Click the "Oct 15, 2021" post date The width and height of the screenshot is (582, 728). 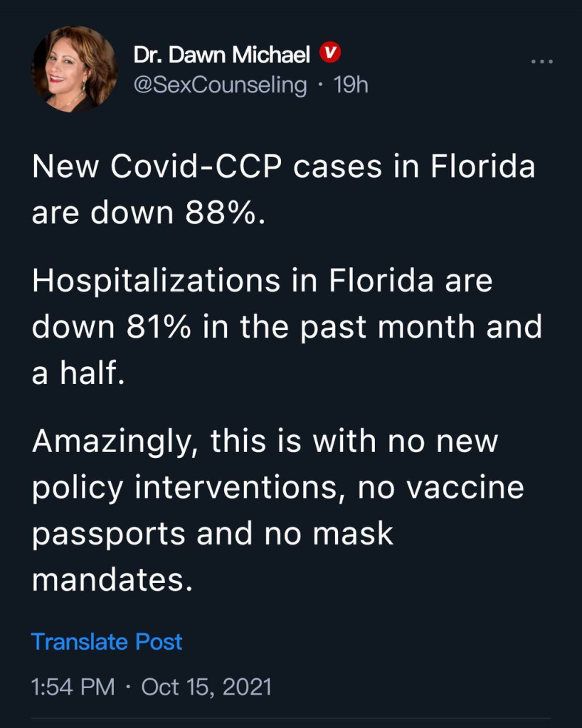[x=206, y=687]
